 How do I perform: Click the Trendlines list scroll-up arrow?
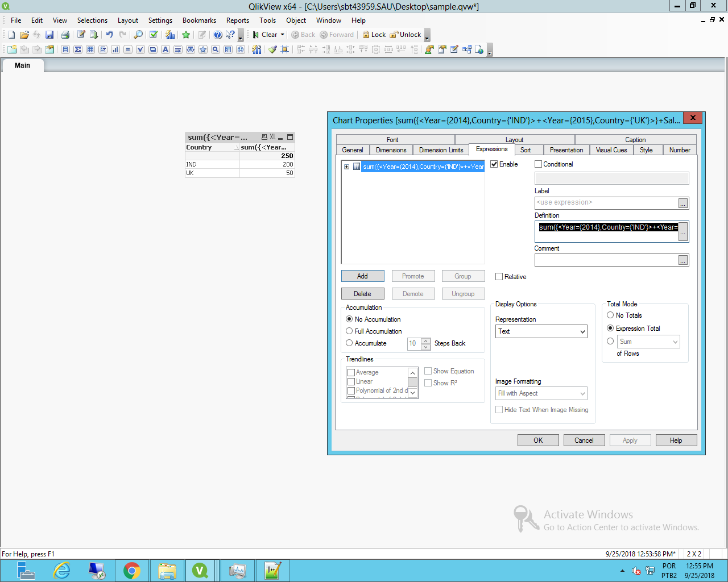[x=413, y=373]
